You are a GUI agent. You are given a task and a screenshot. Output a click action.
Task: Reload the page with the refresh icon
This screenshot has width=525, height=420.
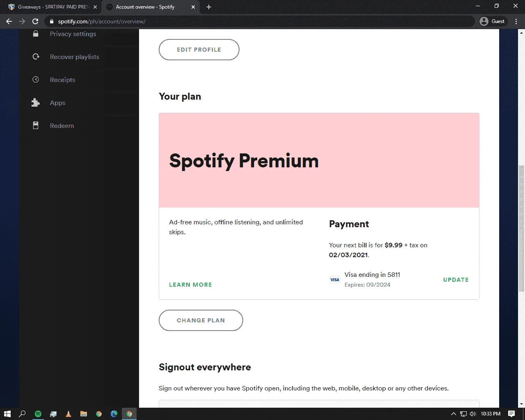(x=35, y=21)
